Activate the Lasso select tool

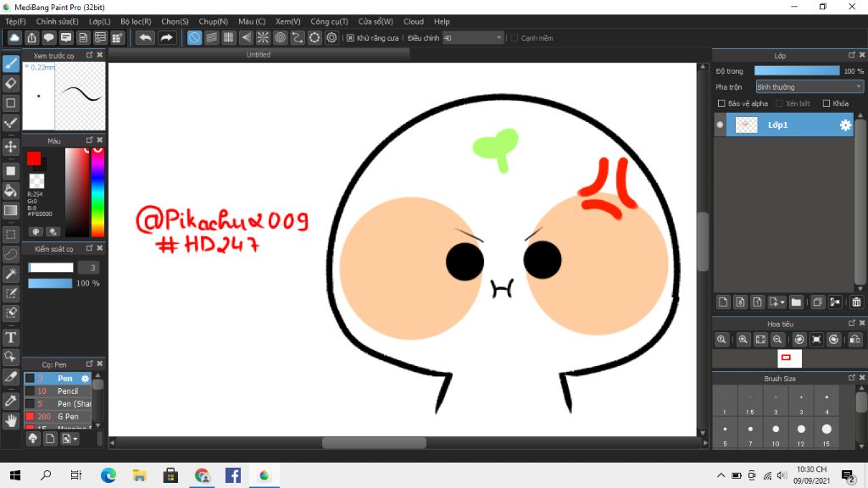click(x=10, y=254)
